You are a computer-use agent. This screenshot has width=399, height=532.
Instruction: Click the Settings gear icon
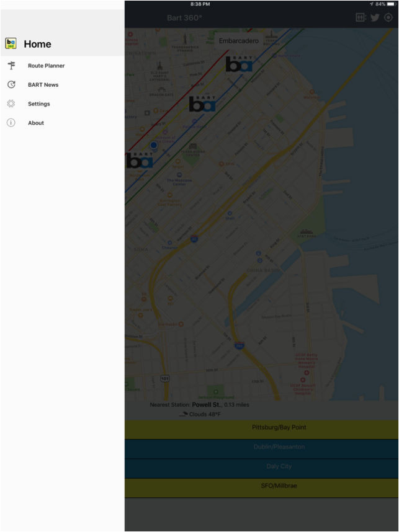point(11,104)
